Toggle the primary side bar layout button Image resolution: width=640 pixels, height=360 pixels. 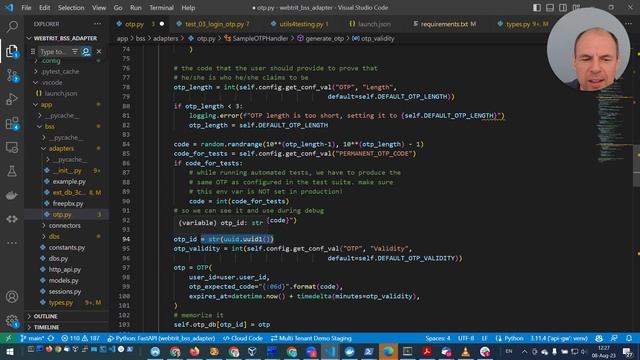tap(537, 8)
